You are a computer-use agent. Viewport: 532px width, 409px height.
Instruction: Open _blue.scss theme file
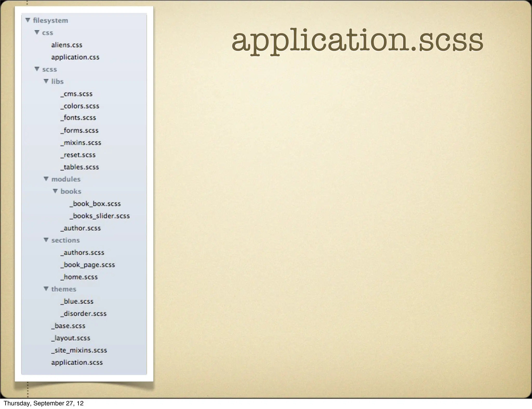77,301
